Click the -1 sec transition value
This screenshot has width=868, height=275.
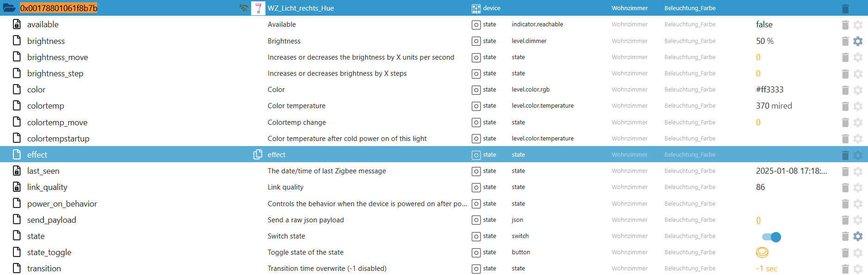point(766,269)
